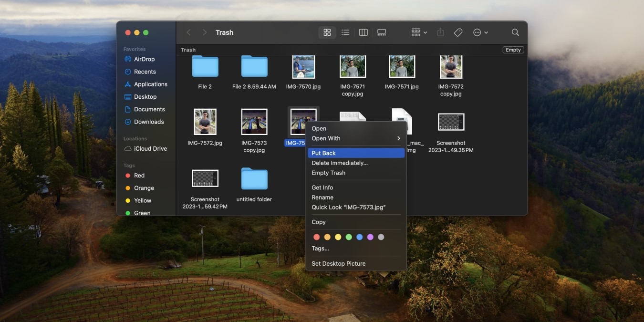Switch to list view in the toolbar
Image resolution: width=644 pixels, height=322 pixels.
point(345,32)
